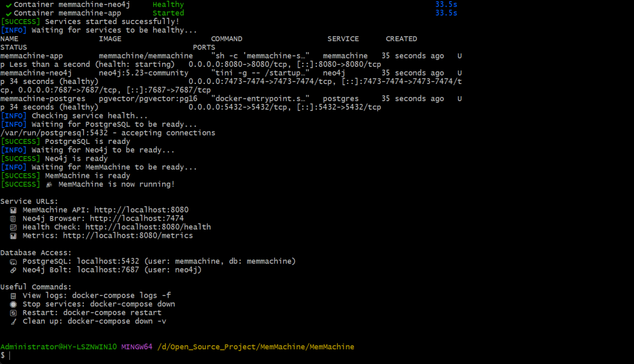Click the icon beside Health Check
Viewport: 634px width, 364px height.
pos(14,227)
